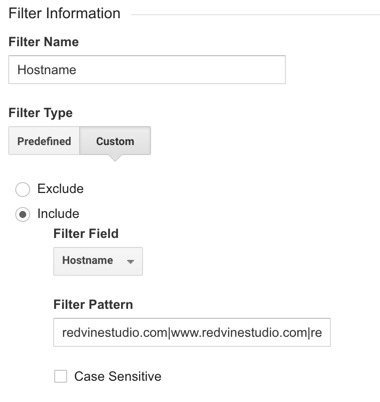380x402 pixels.
Task: Click the "Case Sensitive" label text
Action: [x=118, y=376]
